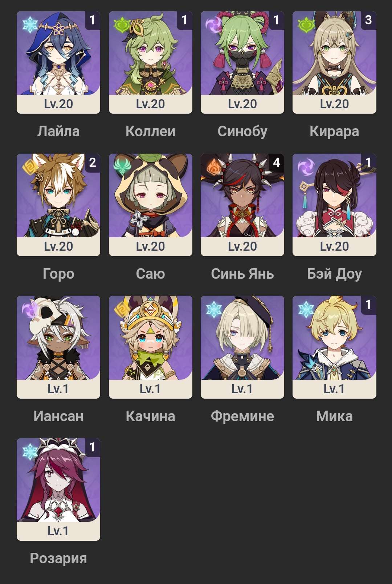392x584 pixels.
Task: Click the Pyro flame icon on Синь Янь's card
Action: (x=213, y=168)
